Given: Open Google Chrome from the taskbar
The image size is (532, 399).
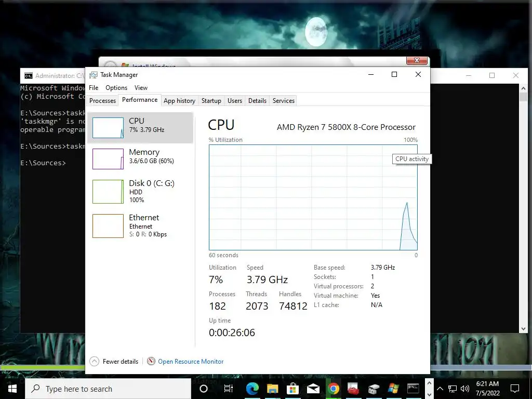Looking at the screenshot, I should 333,389.
